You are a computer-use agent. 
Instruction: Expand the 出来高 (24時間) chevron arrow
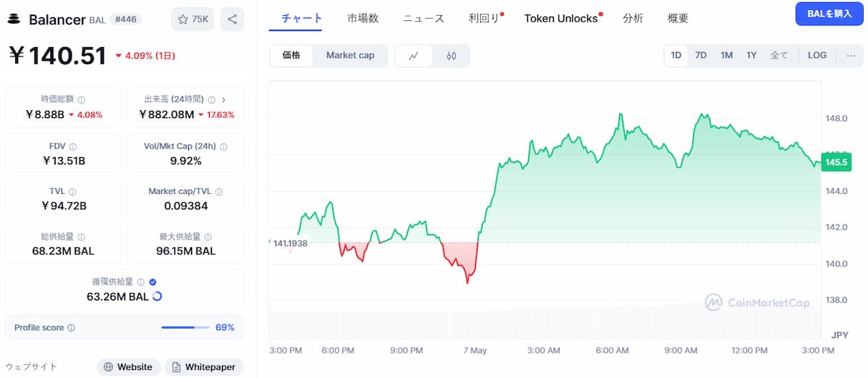(x=224, y=100)
